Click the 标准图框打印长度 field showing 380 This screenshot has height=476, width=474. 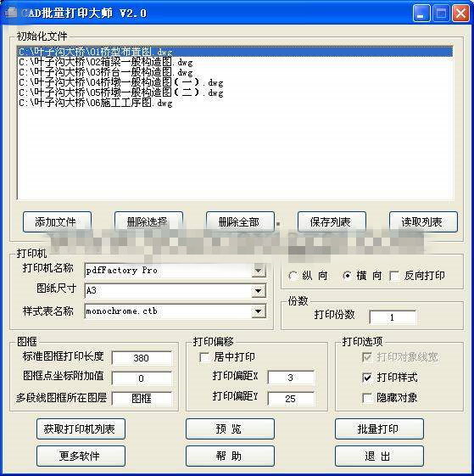[x=142, y=358]
